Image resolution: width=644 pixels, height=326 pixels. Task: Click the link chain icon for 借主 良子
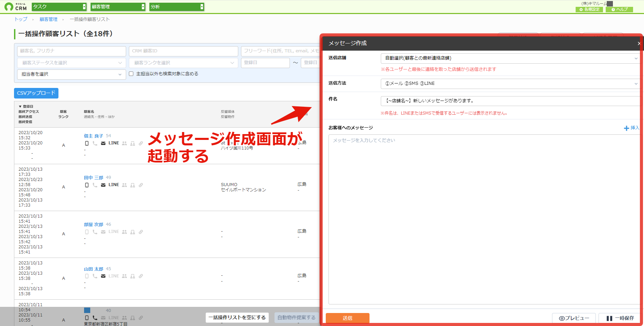point(141,143)
